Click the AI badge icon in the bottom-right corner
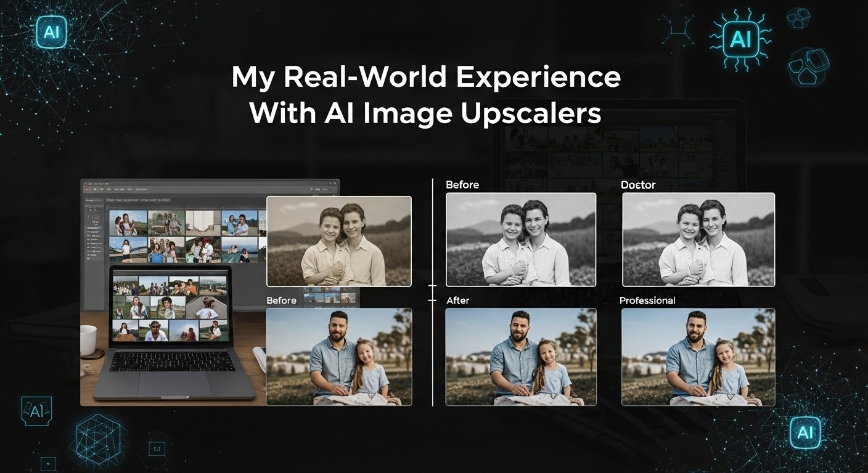This screenshot has height=473, width=868. (806, 433)
